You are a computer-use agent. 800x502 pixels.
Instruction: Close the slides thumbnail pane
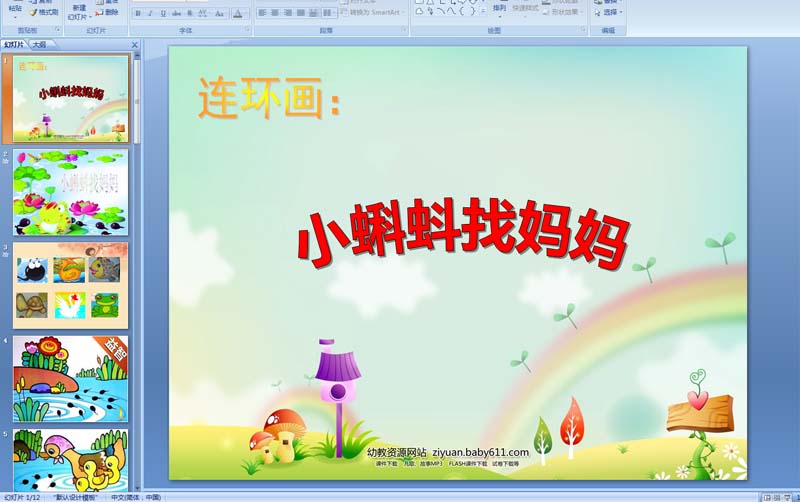coord(135,45)
